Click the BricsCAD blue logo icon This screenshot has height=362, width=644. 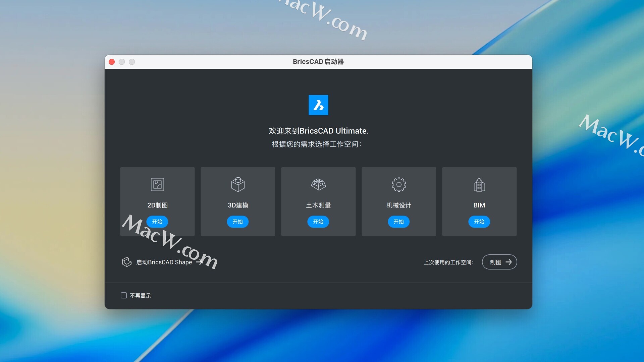[318, 105]
